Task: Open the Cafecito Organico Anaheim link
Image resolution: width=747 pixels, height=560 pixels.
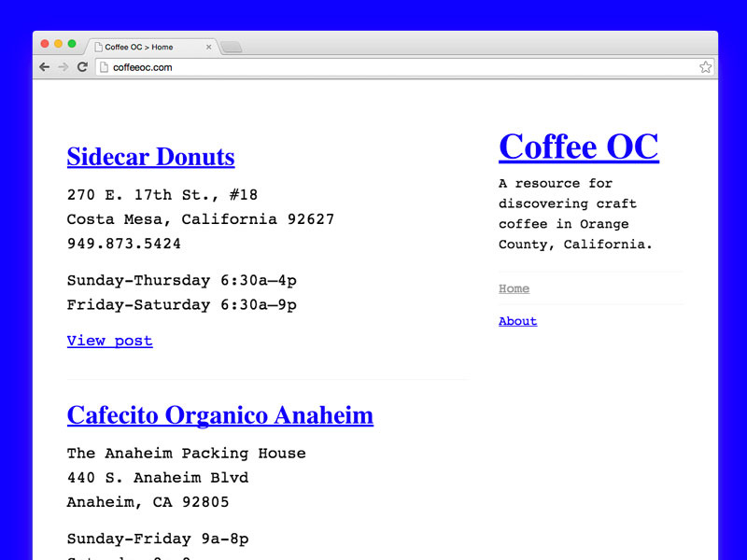Action: [220, 414]
